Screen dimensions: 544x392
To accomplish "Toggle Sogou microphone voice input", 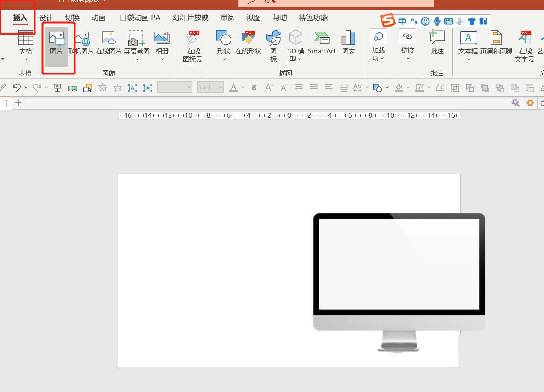I will 437,21.
